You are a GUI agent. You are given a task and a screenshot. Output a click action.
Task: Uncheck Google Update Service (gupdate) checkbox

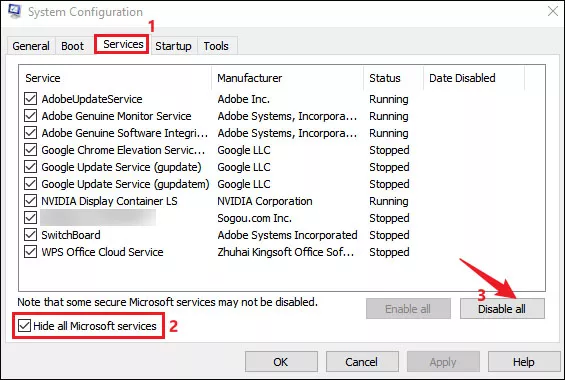click(x=30, y=167)
